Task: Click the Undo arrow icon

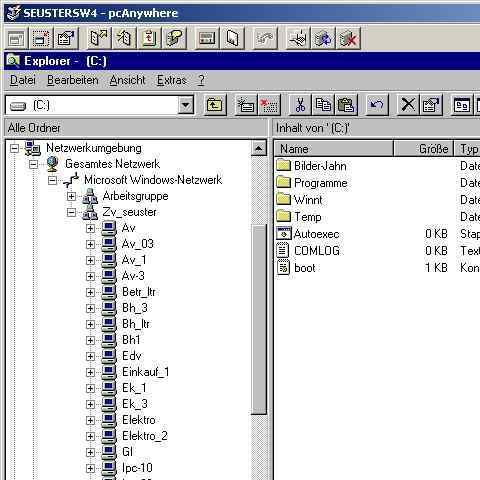Action: (377, 105)
